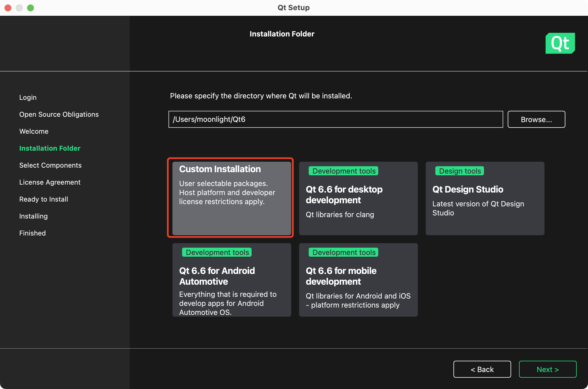Click the green Qt logo
The height and width of the screenshot is (389, 588).
[560, 43]
